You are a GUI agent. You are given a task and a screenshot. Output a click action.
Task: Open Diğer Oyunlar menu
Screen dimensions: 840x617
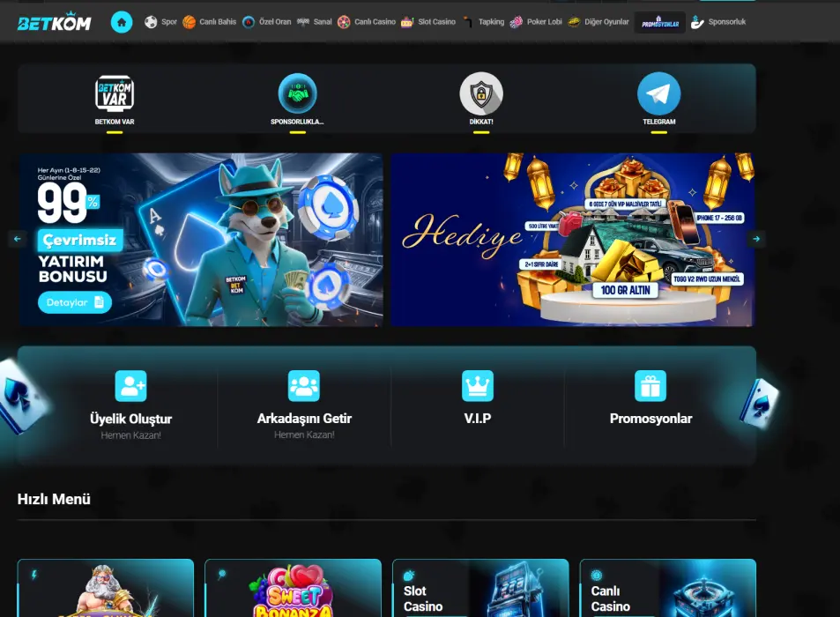[598, 22]
